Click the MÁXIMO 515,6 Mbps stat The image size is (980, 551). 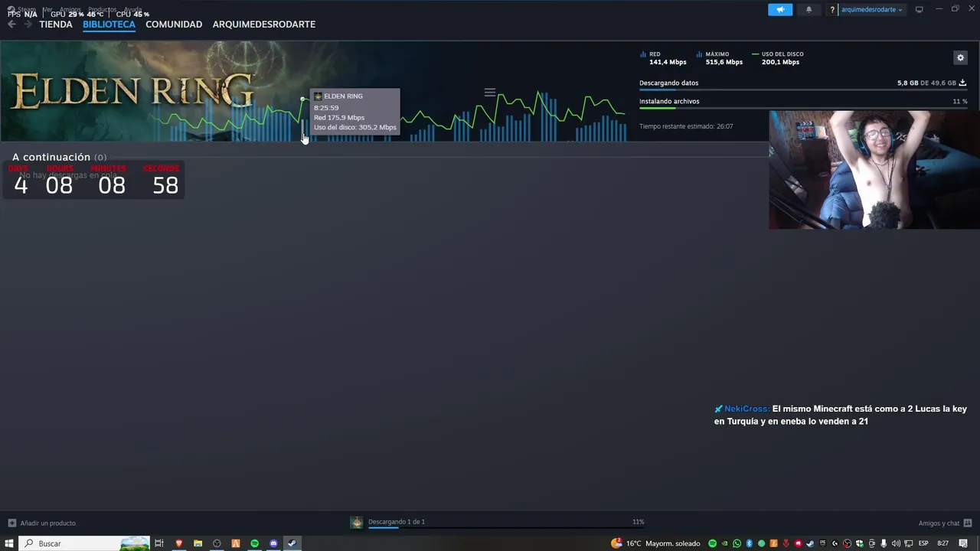[720, 58]
